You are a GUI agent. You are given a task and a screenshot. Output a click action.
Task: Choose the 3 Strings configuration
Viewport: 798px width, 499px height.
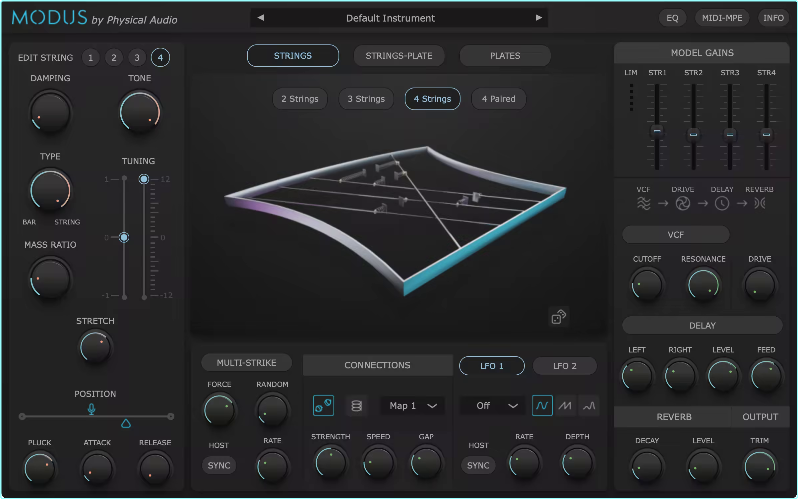(x=366, y=99)
